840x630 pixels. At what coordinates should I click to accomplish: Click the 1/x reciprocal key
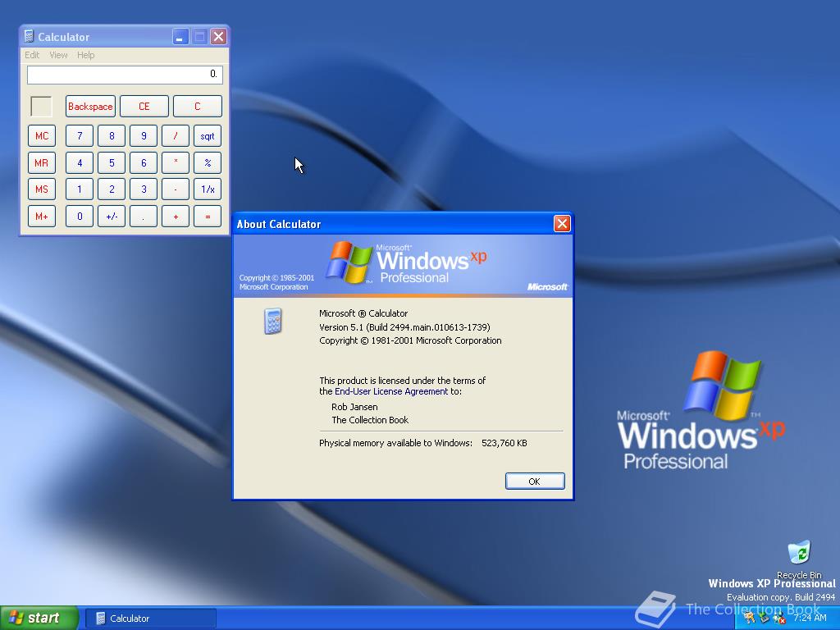pos(208,189)
